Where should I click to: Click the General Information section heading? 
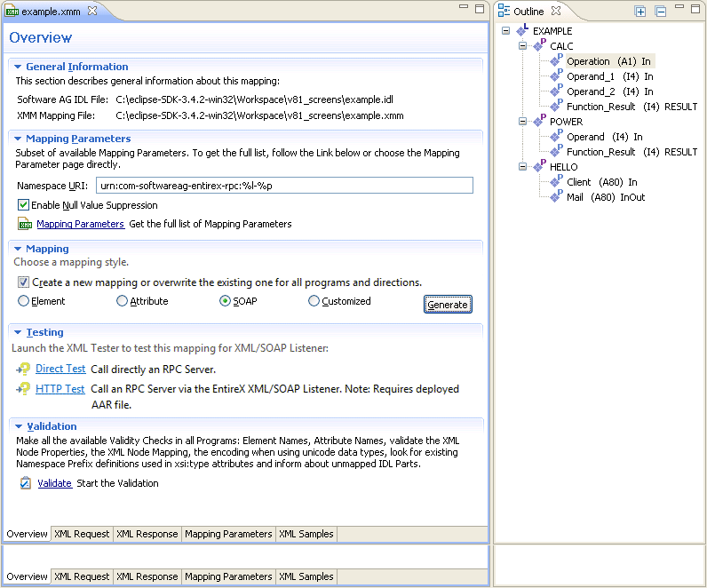click(77, 67)
